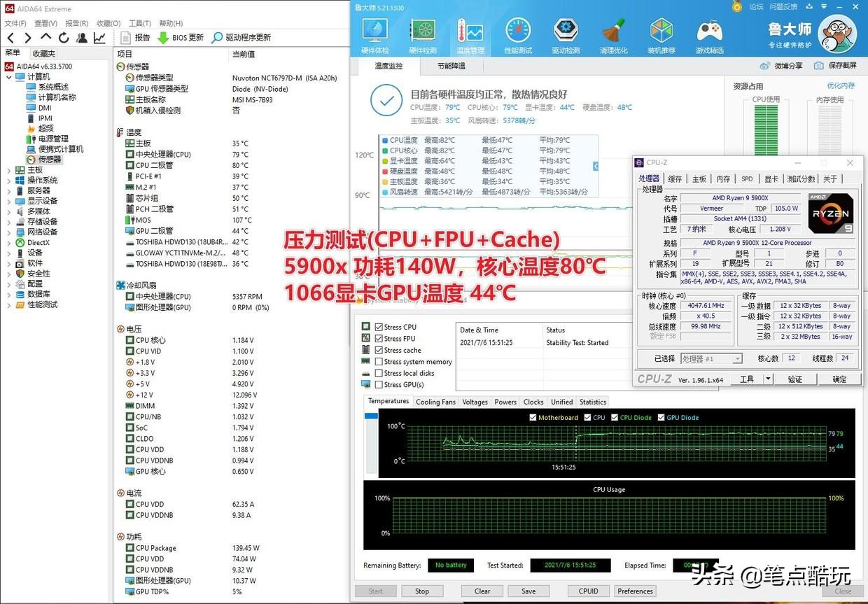Click the BIOS更新 icon in AIDA64
This screenshot has width=868, height=604.
pos(162,37)
